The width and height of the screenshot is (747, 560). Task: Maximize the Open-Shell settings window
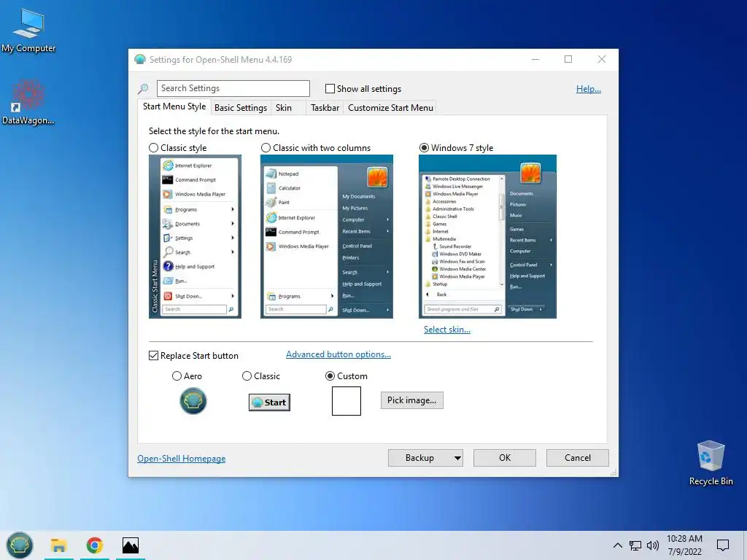coord(568,59)
